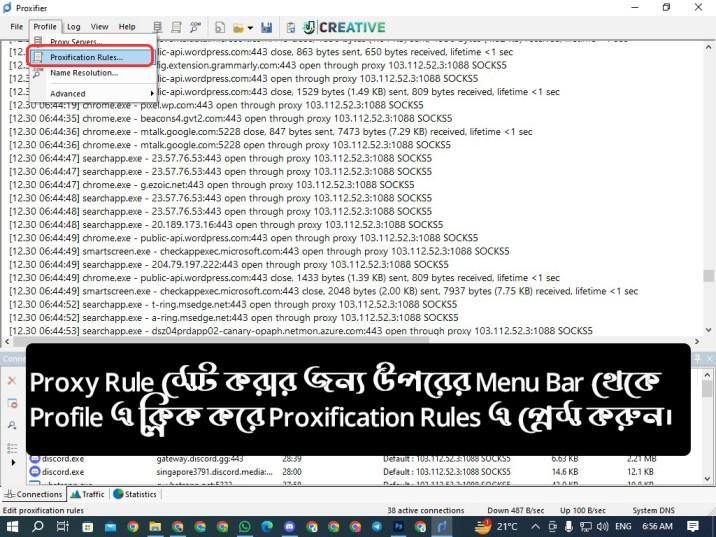Click the Profile menu in menu bar
The height and width of the screenshot is (537, 716).
click(45, 26)
